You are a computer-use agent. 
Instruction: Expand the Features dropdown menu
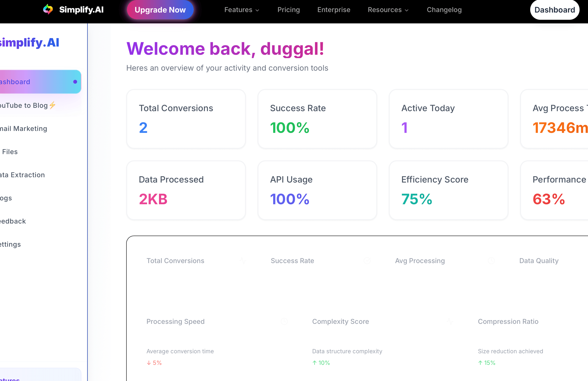[x=242, y=10]
